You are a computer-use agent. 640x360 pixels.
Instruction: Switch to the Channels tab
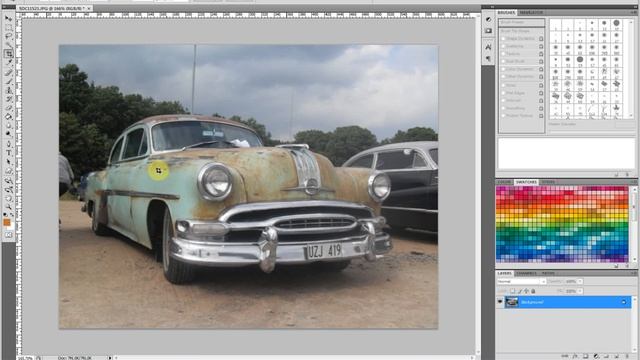point(526,273)
